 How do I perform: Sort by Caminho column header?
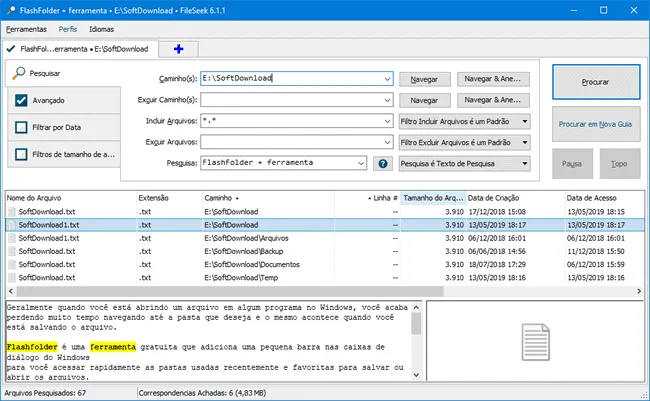click(x=268, y=198)
